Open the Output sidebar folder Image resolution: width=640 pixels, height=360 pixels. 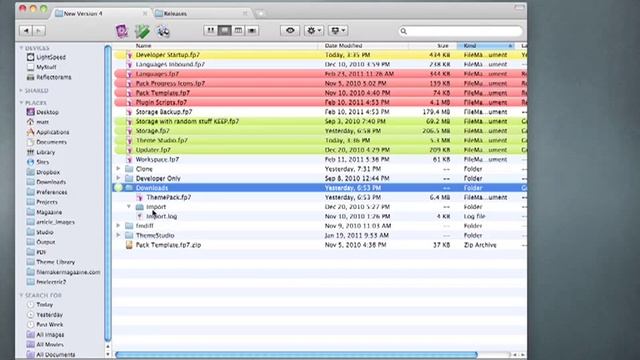(x=45, y=242)
